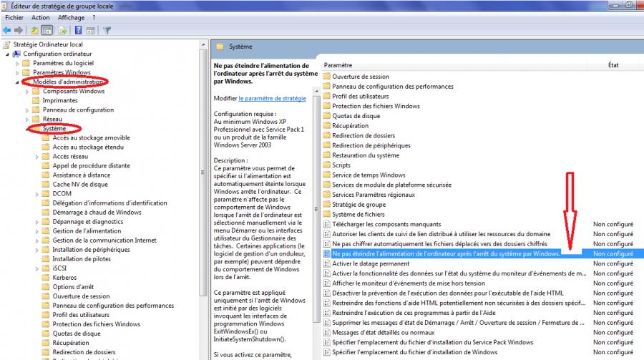Click the Stratégie de groupe folder icon
The height and width of the screenshot is (360, 644).
point(326,204)
